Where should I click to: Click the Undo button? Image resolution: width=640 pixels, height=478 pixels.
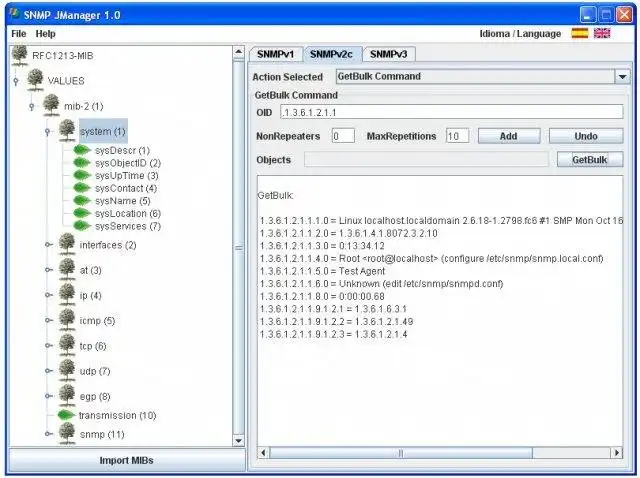tap(586, 136)
